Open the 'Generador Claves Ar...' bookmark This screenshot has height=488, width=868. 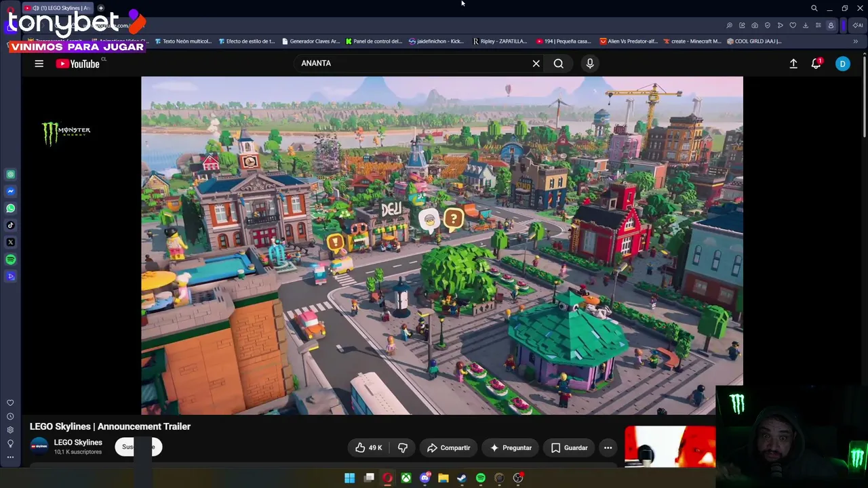(x=311, y=41)
